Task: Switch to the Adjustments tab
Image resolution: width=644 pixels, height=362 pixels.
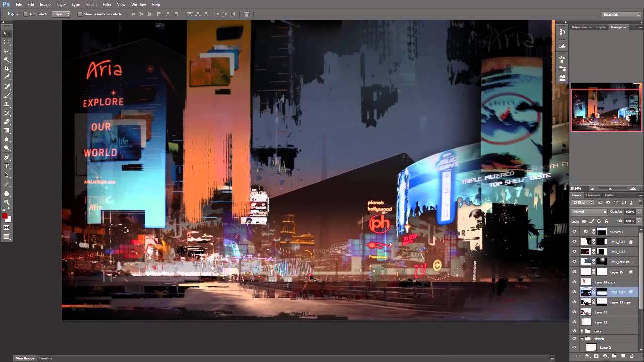Action: pyautogui.click(x=581, y=27)
